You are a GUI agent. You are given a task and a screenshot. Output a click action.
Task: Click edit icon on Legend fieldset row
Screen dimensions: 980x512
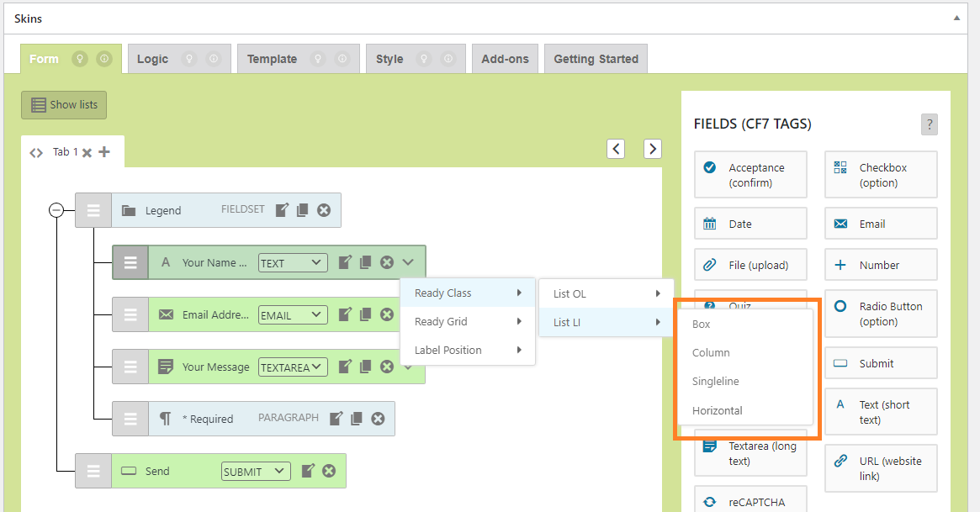(x=283, y=210)
